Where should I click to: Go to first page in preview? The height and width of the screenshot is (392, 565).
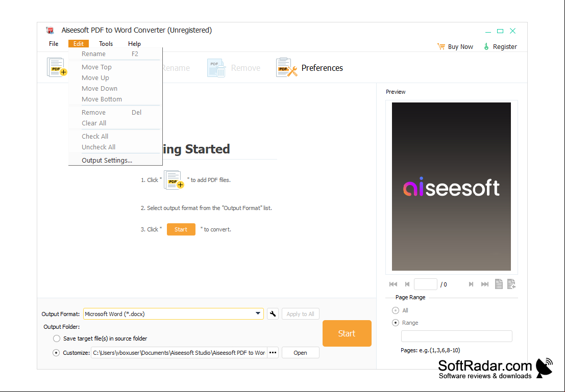click(393, 284)
